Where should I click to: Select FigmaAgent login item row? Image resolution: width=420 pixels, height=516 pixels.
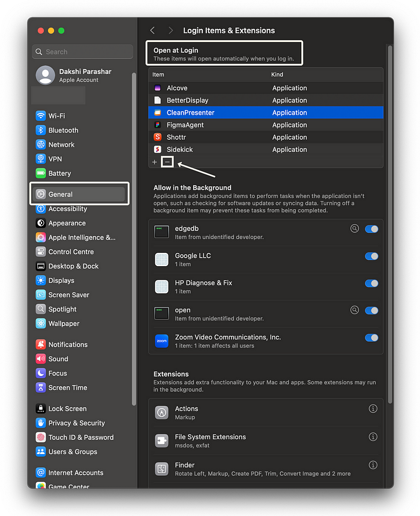click(x=266, y=125)
